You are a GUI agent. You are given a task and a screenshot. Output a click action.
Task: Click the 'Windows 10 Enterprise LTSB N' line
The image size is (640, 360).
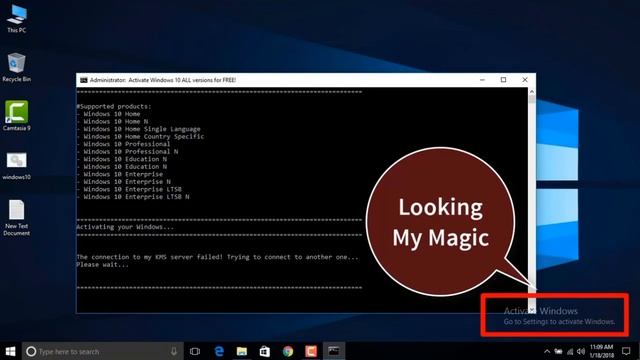click(x=133, y=197)
